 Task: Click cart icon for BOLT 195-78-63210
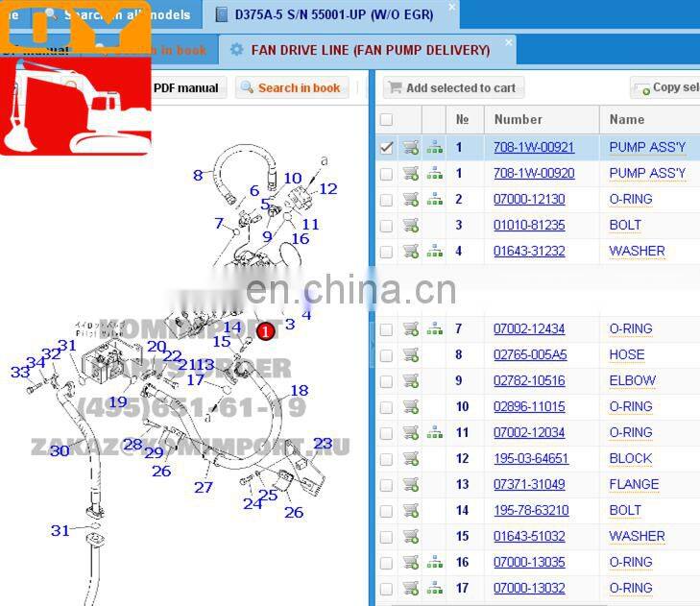pyautogui.click(x=411, y=510)
